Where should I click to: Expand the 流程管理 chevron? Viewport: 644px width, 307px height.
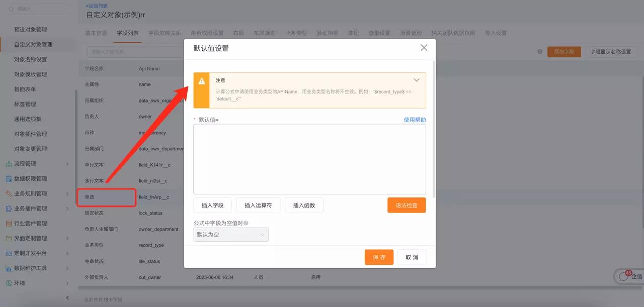point(67,164)
